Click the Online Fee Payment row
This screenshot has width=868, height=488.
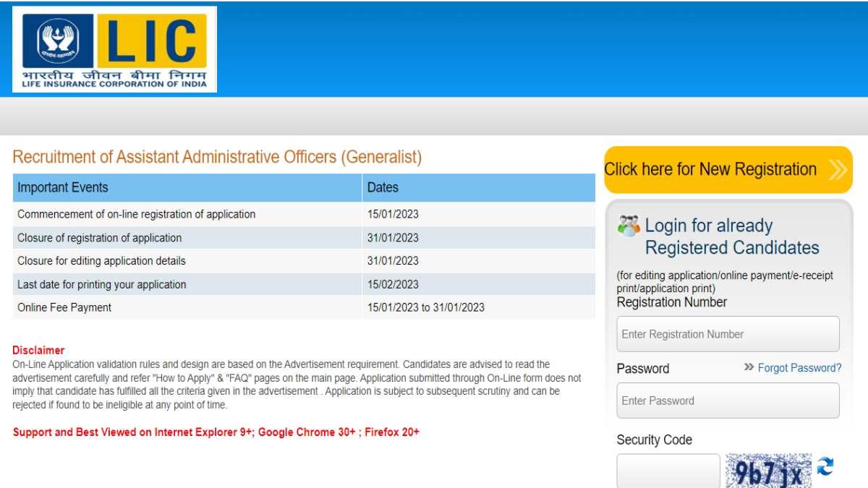64,307
